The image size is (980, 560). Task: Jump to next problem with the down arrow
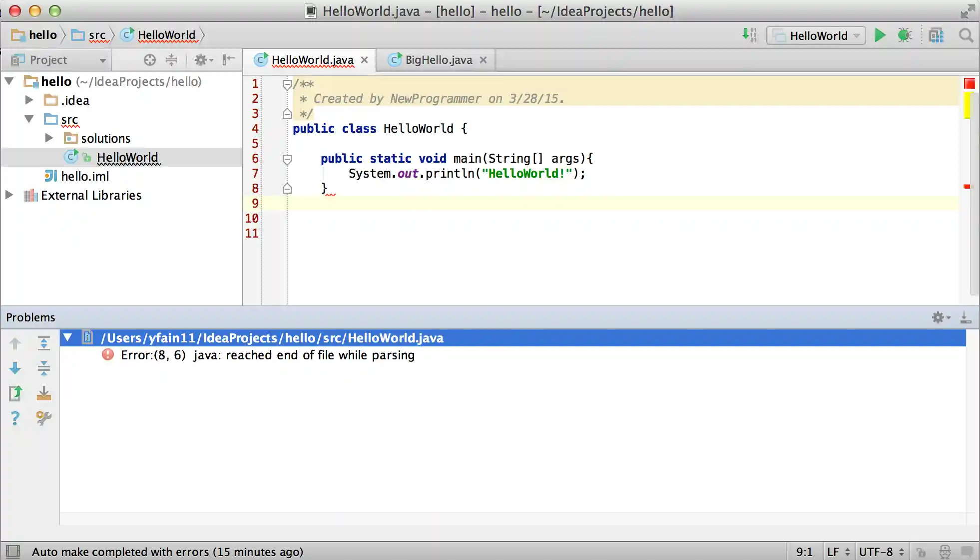tap(15, 369)
